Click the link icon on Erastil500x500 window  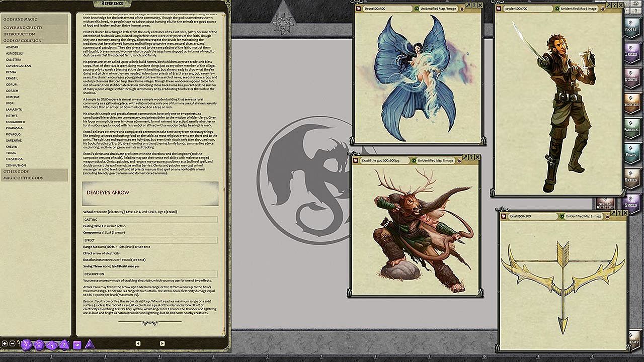(x=505, y=216)
